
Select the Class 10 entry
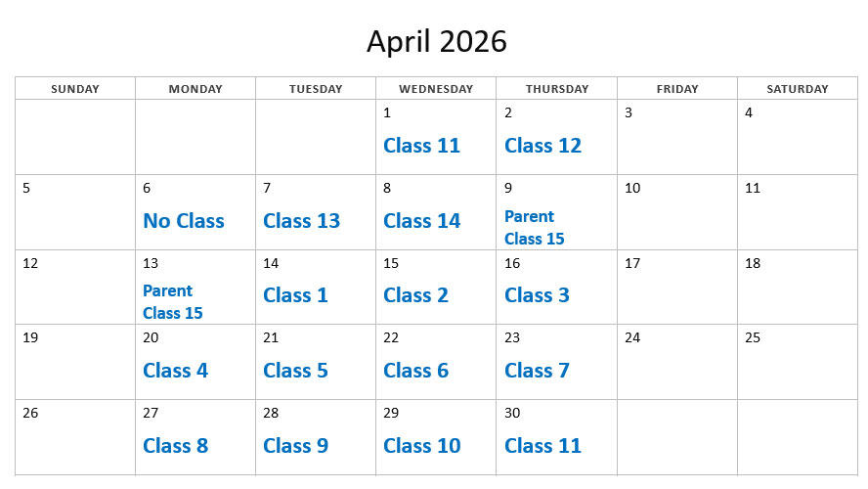tap(421, 446)
